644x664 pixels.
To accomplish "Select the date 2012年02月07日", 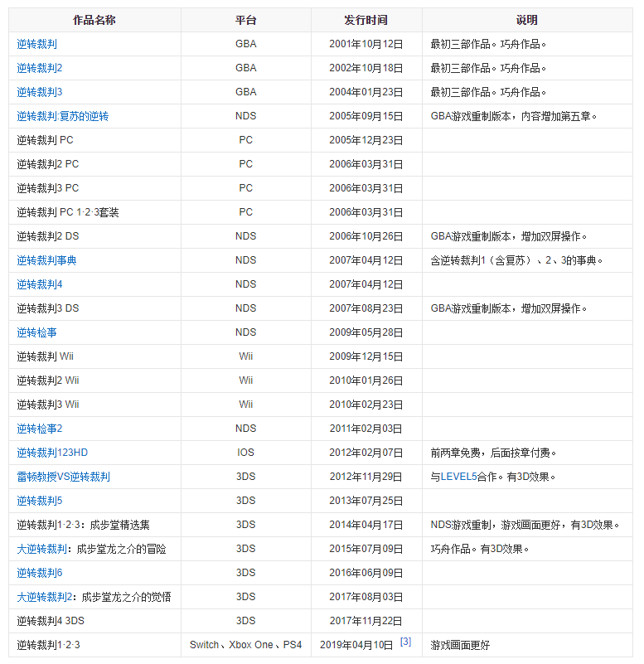I will (x=366, y=453).
